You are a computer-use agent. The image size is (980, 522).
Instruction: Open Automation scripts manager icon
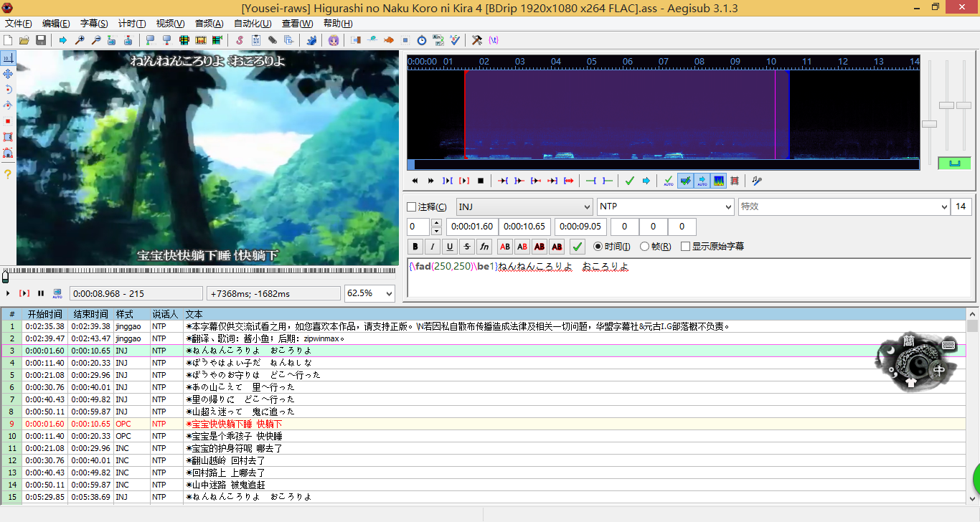coord(313,40)
